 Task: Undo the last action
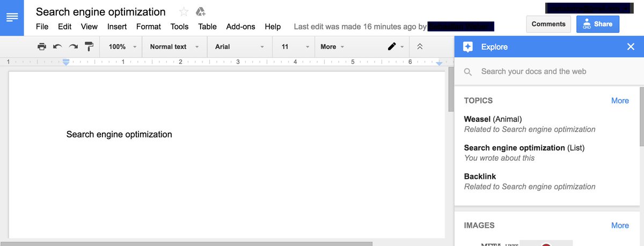pos(57,47)
